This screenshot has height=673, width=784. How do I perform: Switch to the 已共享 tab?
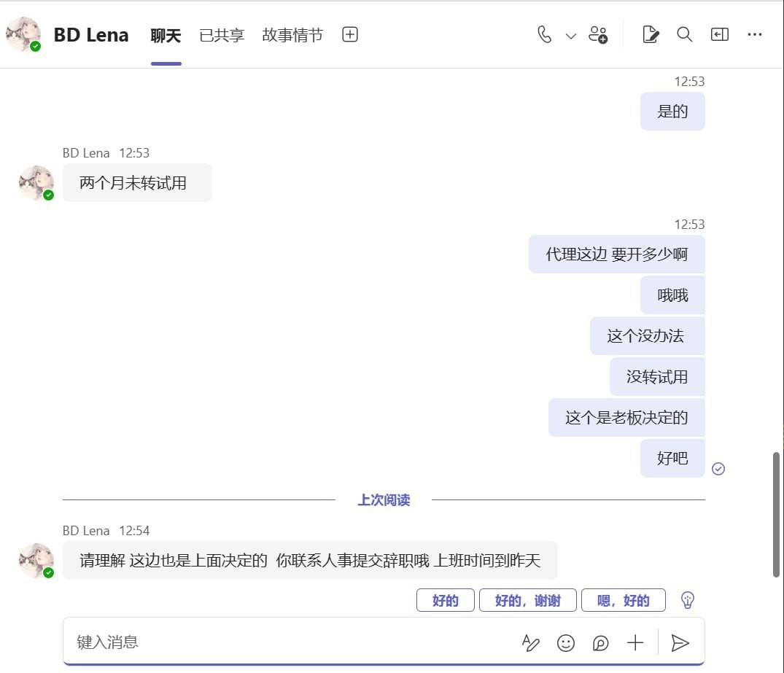(221, 34)
